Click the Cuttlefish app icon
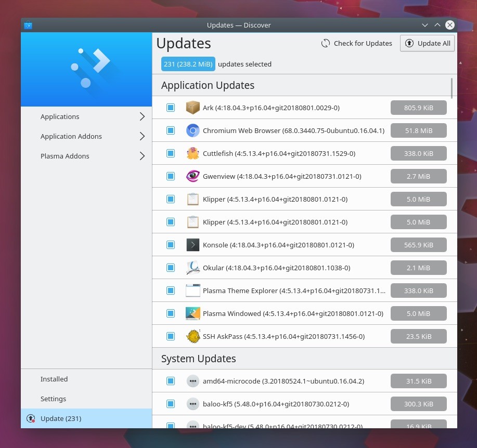This screenshot has height=448, width=477. pos(192,153)
